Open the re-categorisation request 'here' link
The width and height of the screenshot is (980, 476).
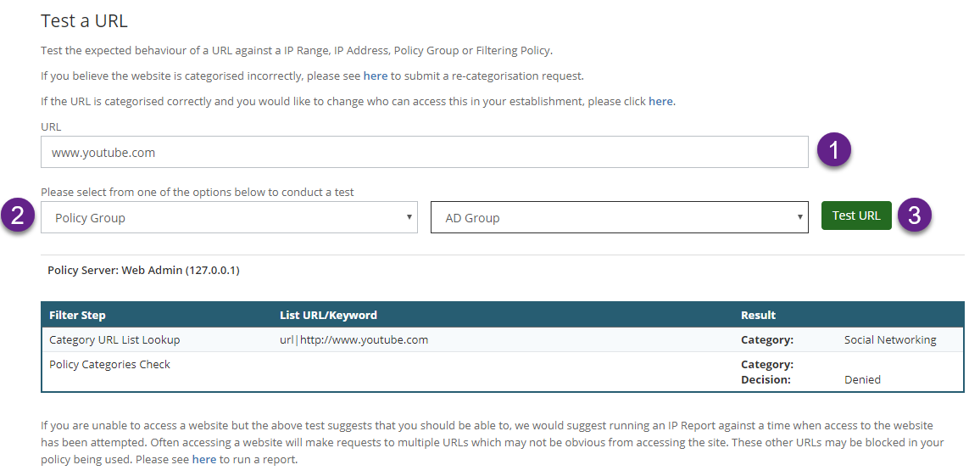375,76
